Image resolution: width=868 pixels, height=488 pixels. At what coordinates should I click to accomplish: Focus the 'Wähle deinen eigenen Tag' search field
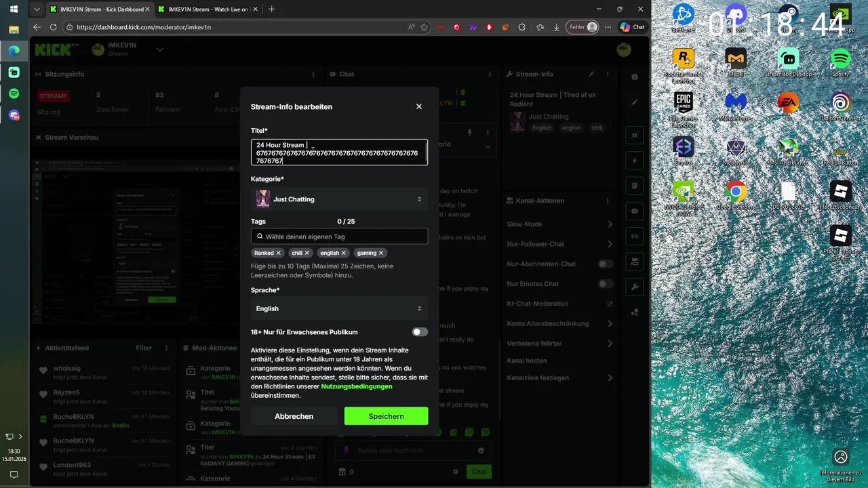pyautogui.click(x=339, y=237)
